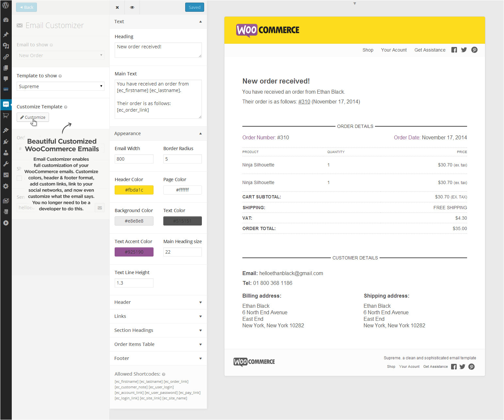
Task: Click the Pinterest icon in email footer
Action: [x=471, y=367]
